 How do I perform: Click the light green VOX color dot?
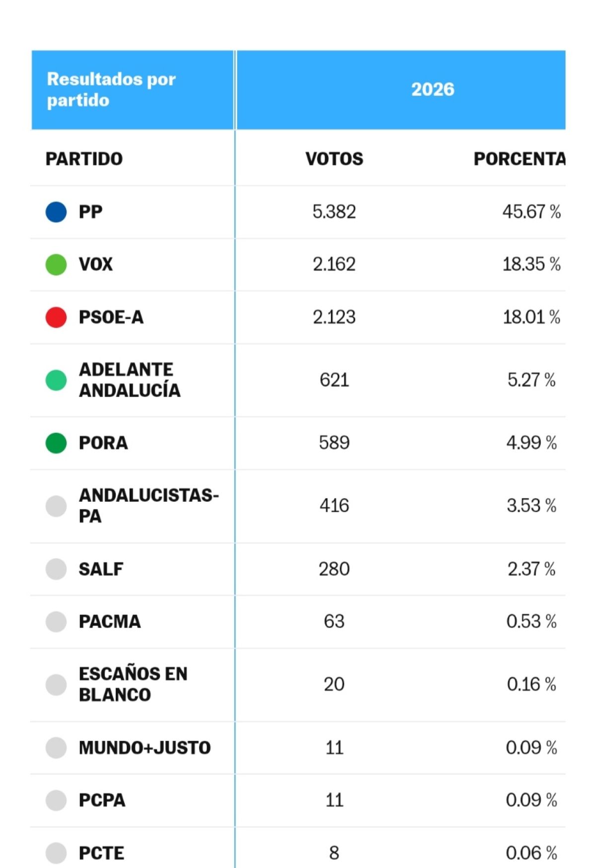56,265
